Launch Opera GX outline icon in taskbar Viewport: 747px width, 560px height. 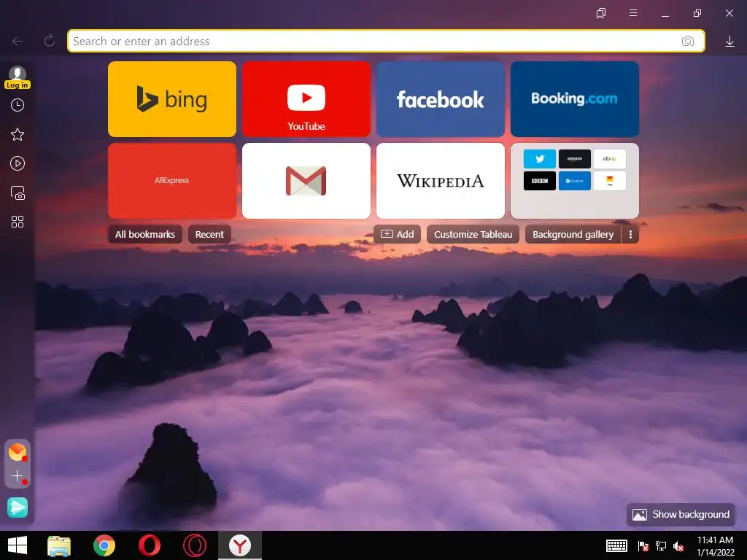pos(195,545)
